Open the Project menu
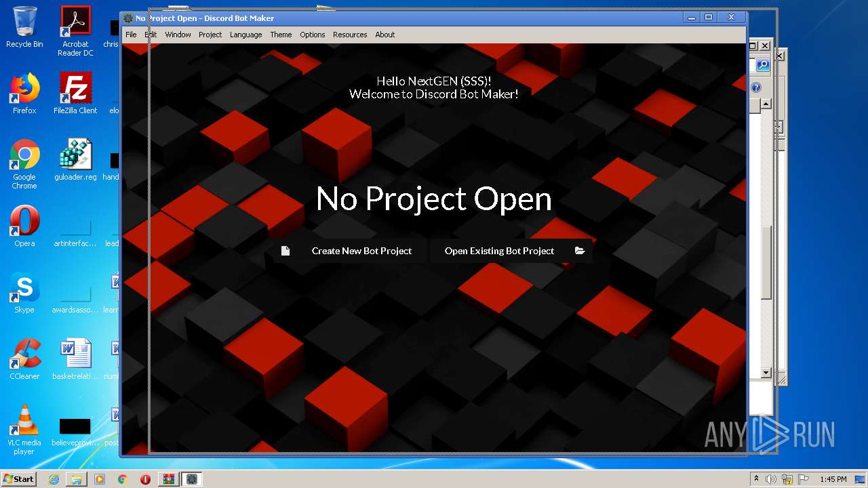Screen dimensions: 868x488 (210, 35)
